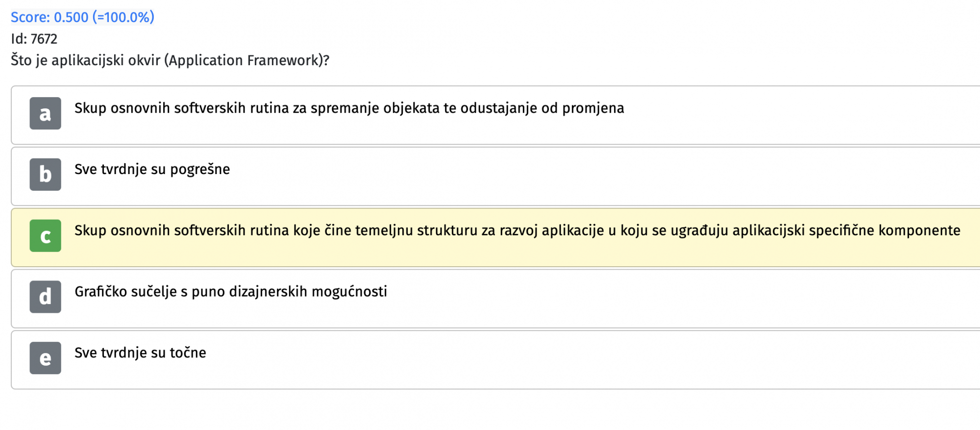Click the gray letter 'a' badge
The image size is (980, 430).
pos(45,113)
